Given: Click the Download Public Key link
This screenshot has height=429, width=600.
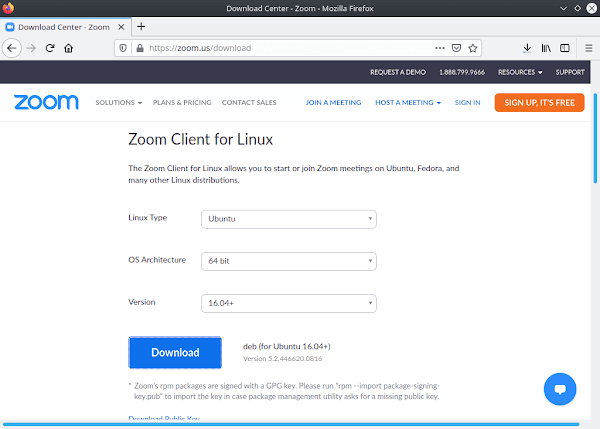Looking at the screenshot, I should pyautogui.click(x=164, y=418).
